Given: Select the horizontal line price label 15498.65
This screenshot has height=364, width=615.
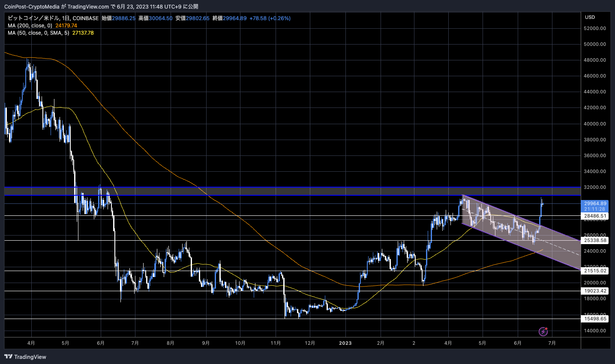Looking at the screenshot, I should [595, 319].
